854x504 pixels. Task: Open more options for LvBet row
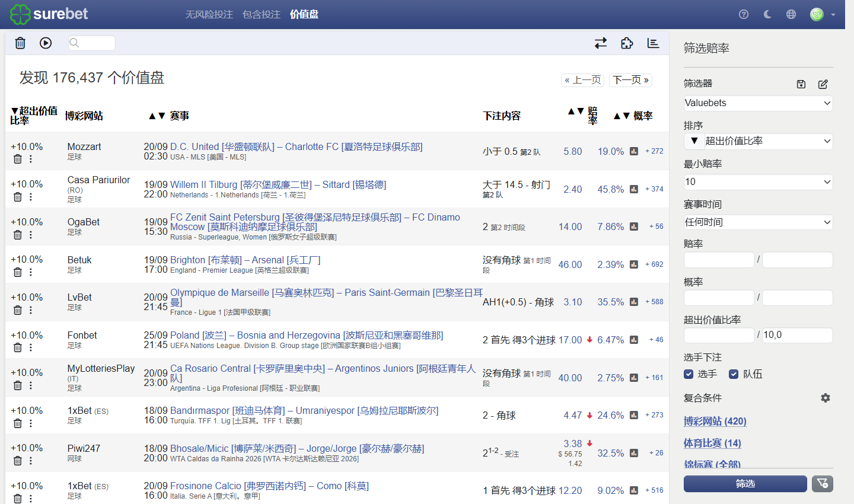tap(31, 310)
